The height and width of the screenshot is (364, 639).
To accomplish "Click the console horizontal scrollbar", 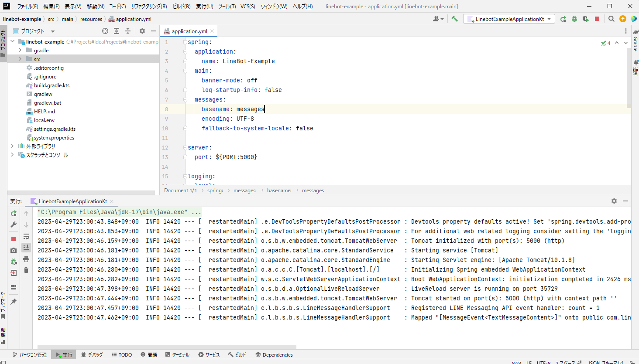I will 167,347.
